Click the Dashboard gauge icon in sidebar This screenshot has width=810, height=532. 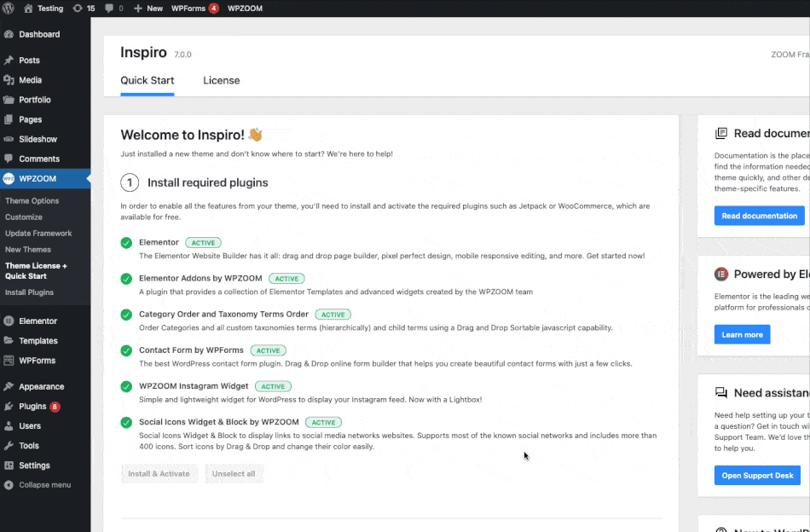(x=9, y=34)
